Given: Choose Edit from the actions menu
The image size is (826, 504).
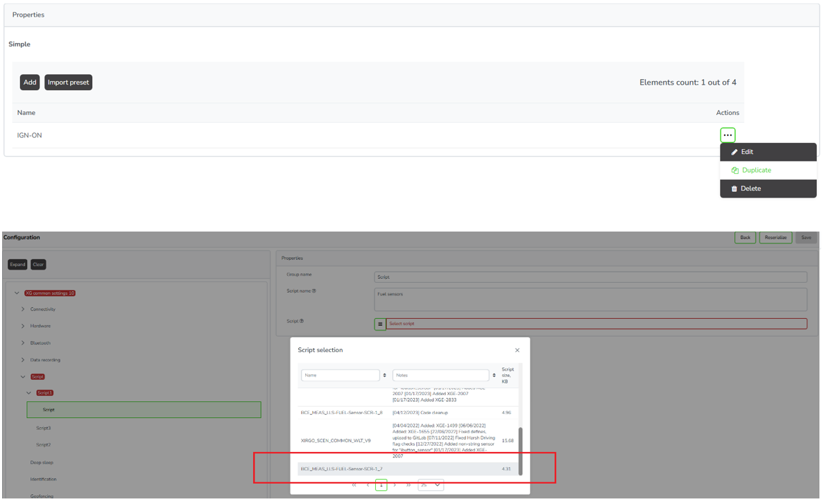Looking at the screenshot, I should pyautogui.click(x=747, y=152).
